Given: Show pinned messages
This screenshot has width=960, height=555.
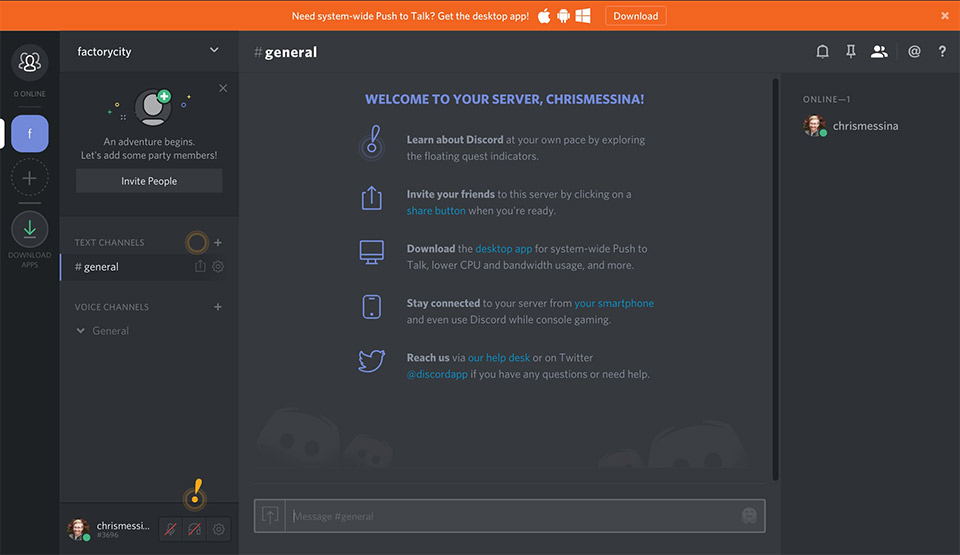Looking at the screenshot, I should pos(850,51).
